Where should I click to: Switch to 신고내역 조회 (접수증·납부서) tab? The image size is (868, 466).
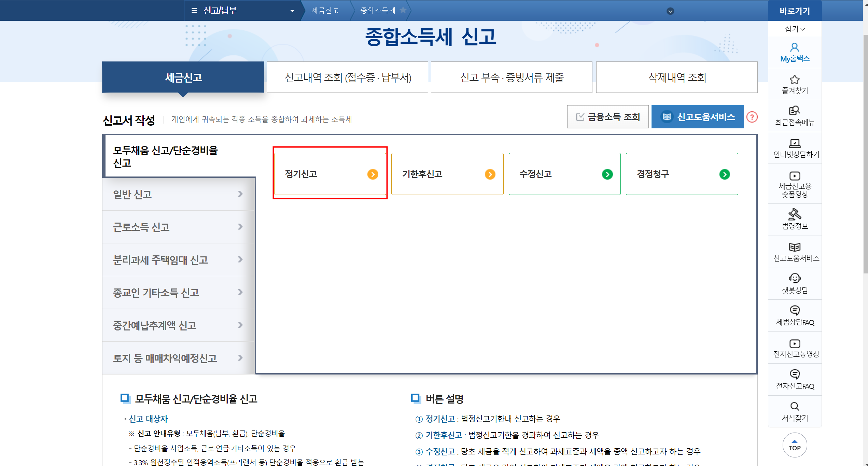tap(347, 77)
